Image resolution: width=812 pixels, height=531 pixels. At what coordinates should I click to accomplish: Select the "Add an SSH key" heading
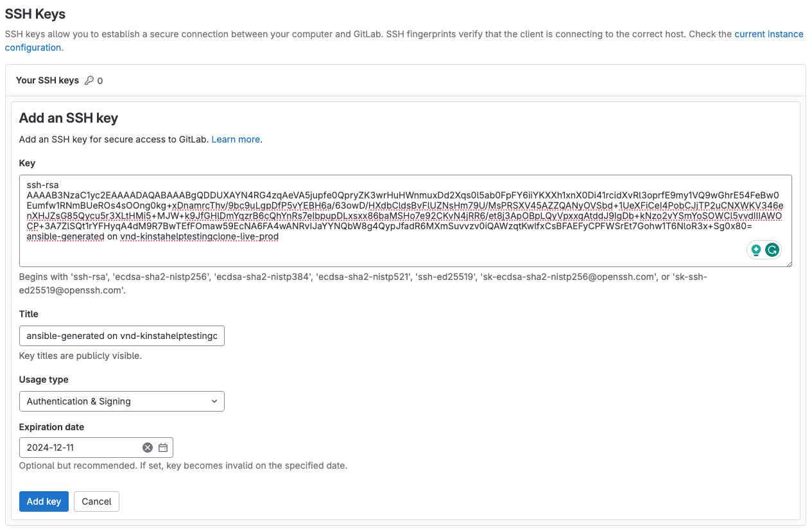[x=69, y=118]
